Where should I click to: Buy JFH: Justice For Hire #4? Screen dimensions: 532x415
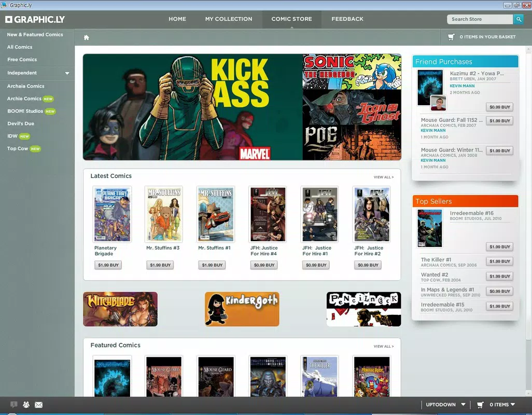coord(264,265)
